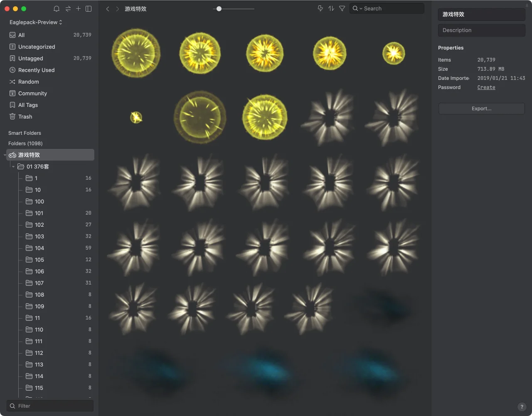Image resolution: width=532 pixels, height=416 pixels.
Task: Select the largest yellow burst thumbnail in first row
Action: pos(135,53)
